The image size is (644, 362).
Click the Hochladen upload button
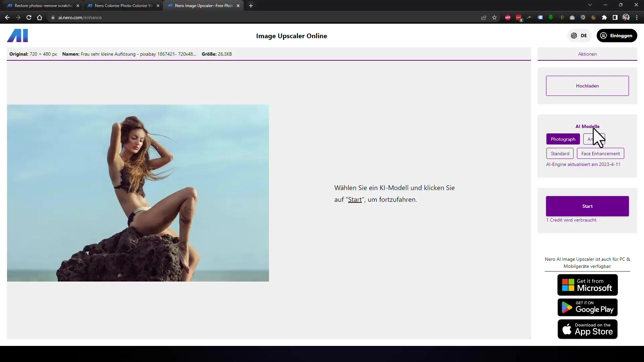coord(587,85)
